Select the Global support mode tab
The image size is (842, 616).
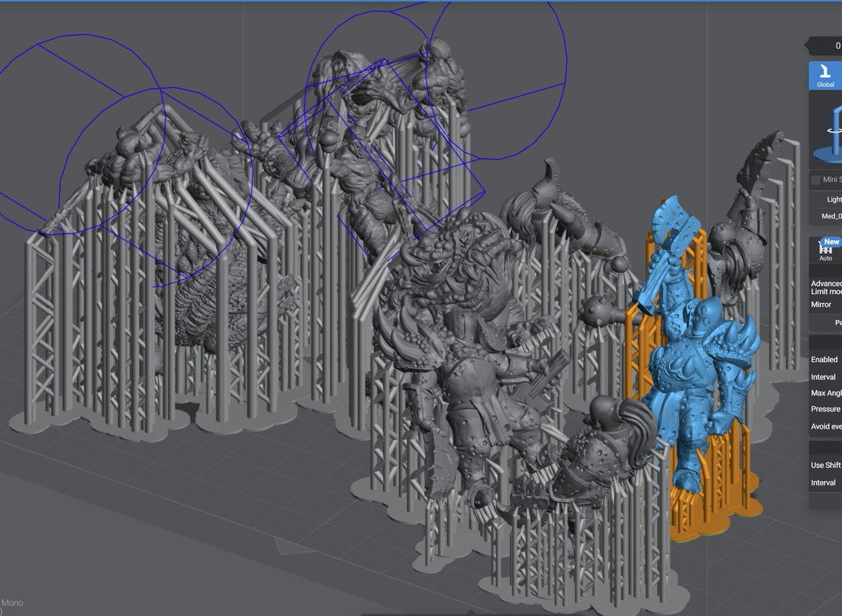point(825,76)
